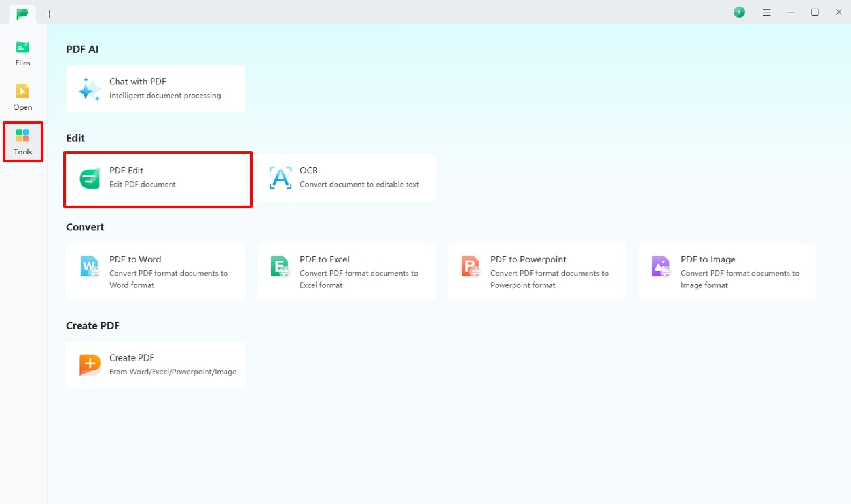Viewport: 851px width, 504px height.
Task: Open PDF to Word title
Action: [x=135, y=260]
